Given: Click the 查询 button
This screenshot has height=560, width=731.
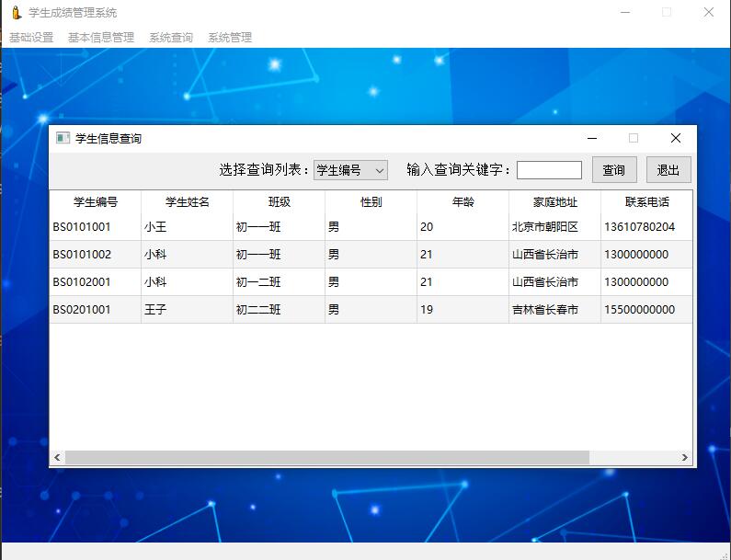Looking at the screenshot, I should pyautogui.click(x=613, y=170).
